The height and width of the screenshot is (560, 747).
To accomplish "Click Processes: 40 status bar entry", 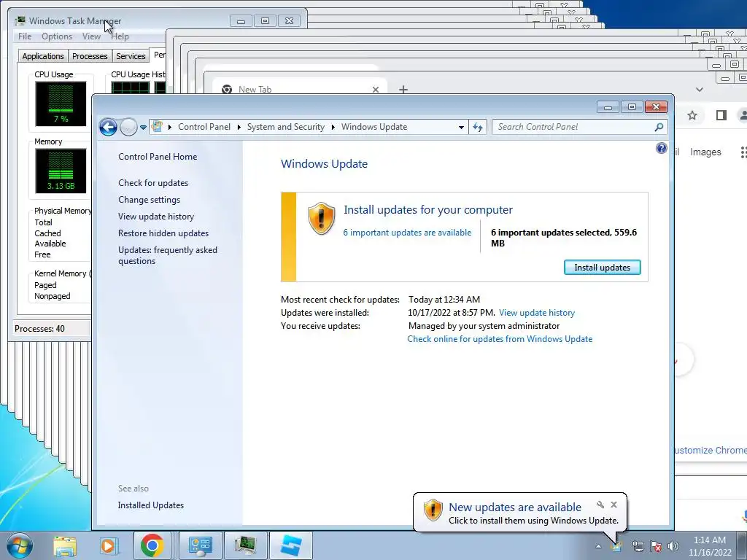I will pyautogui.click(x=39, y=329).
